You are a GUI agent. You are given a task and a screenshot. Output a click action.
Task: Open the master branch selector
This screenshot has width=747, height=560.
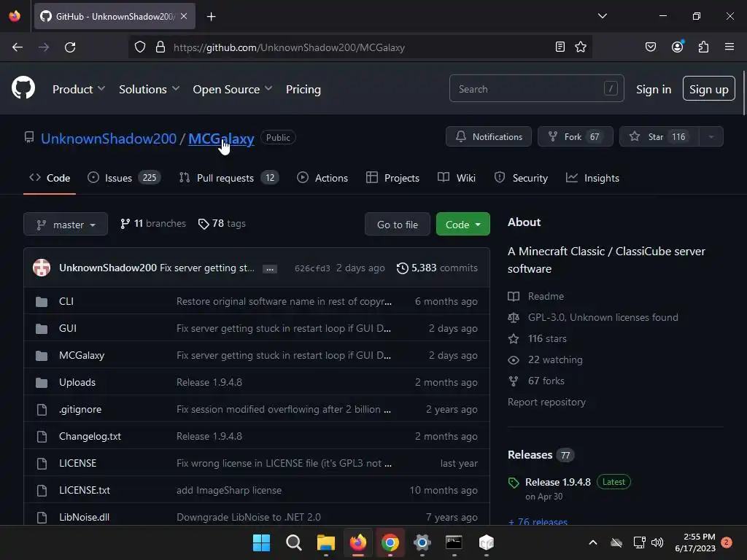pyautogui.click(x=66, y=225)
